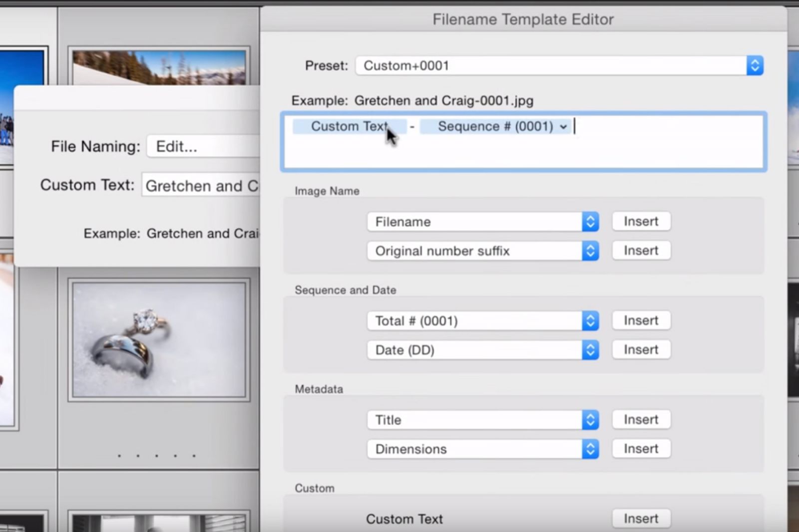This screenshot has height=532, width=799.
Task: Expand the Sequence # (0001) token chevron
Action: (564, 127)
